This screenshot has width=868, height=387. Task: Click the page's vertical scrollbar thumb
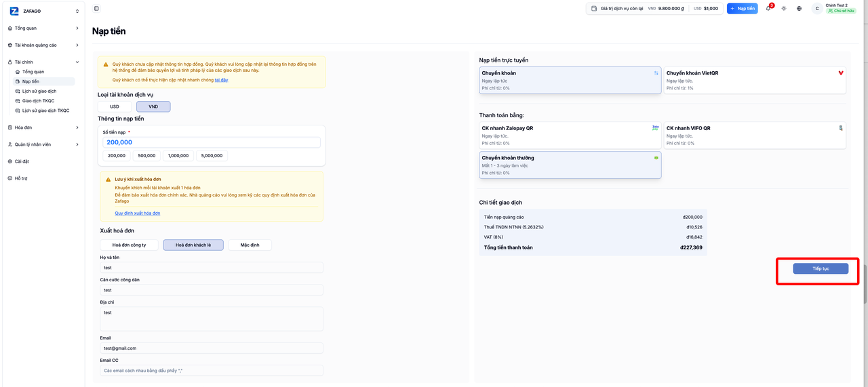coord(865,283)
